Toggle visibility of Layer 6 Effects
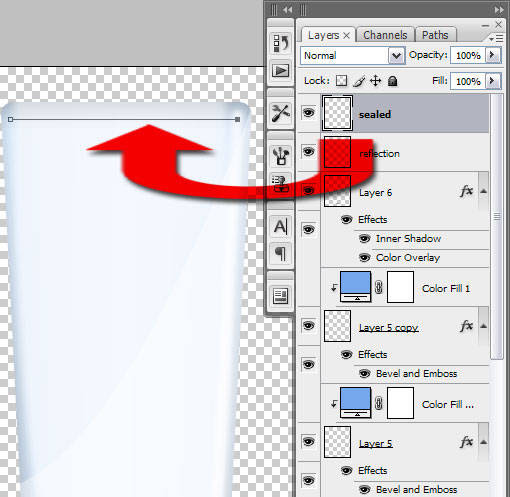Viewport: 510px width, 497px height. point(347,219)
